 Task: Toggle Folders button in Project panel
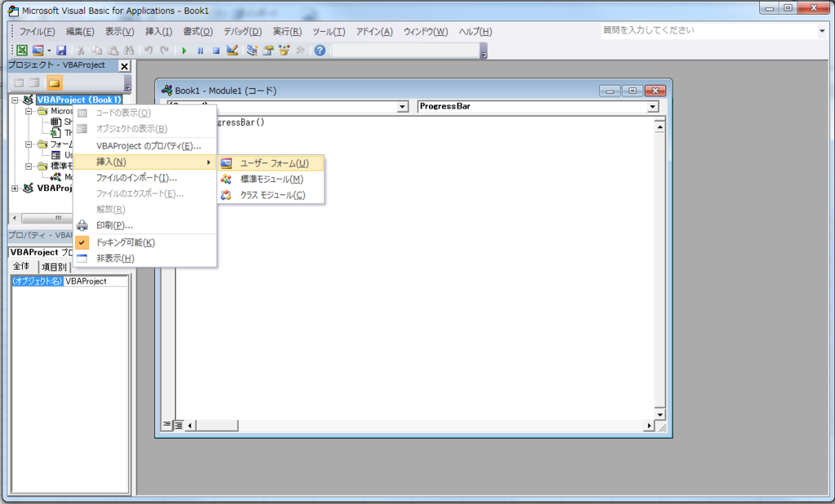(x=54, y=82)
